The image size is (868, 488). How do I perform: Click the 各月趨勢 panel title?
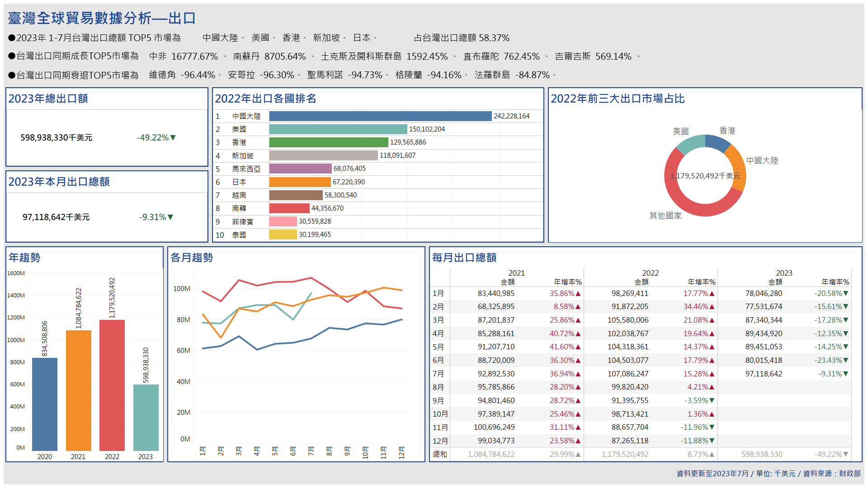tap(192, 258)
